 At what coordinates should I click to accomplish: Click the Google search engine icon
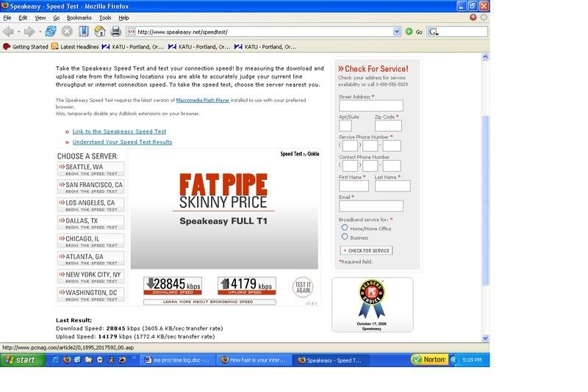433,32
